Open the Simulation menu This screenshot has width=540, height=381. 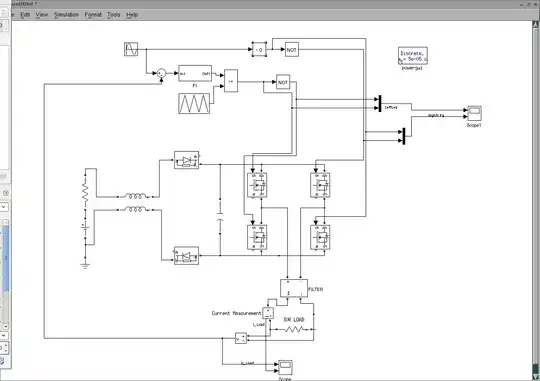pyautogui.click(x=66, y=15)
